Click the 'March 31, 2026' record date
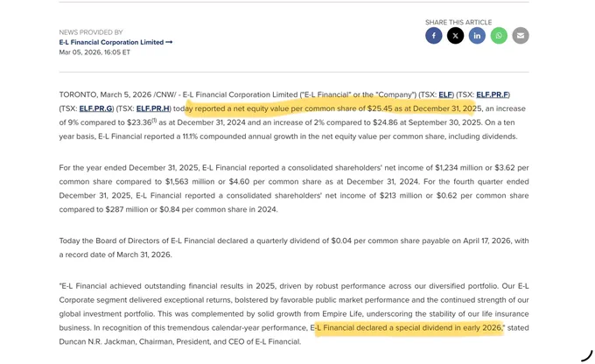Image resolution: width=595 pixels, height=364 pixels. tap(143, 255)
